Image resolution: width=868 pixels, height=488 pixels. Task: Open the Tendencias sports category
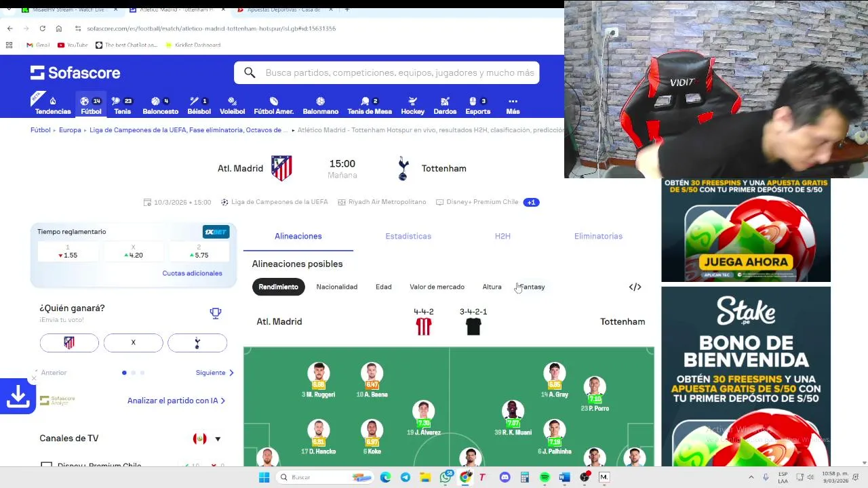pyautogui.click(x=53, y=106)
